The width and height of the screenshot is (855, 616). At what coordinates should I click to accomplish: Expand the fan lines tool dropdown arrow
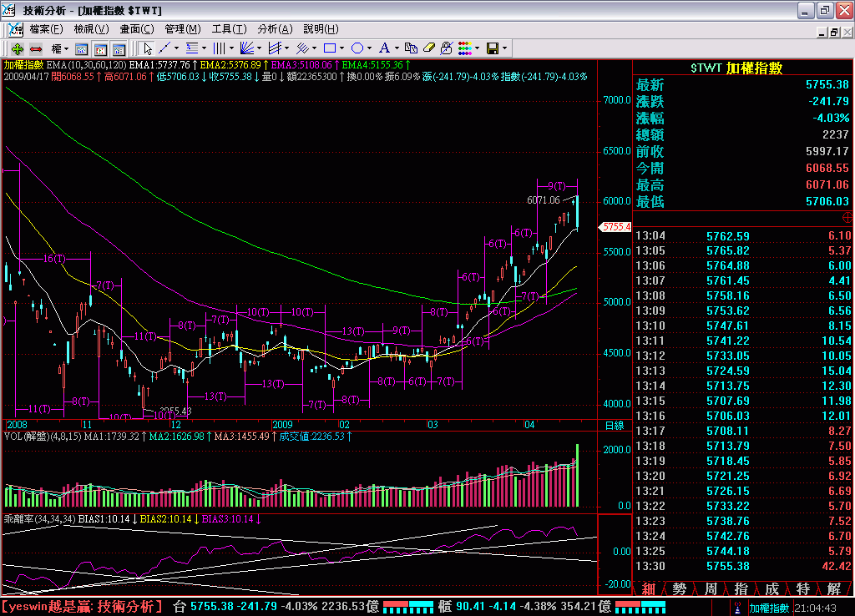tap(259, 48)
